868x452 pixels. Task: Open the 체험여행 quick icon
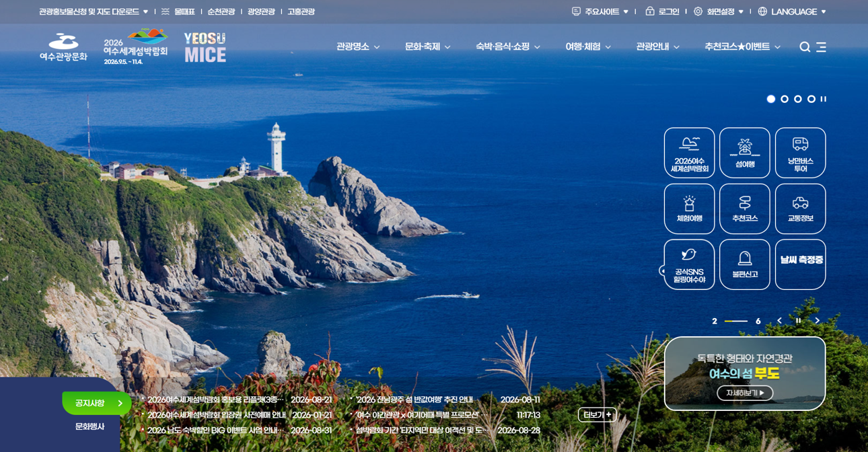[x=689, y=209]
